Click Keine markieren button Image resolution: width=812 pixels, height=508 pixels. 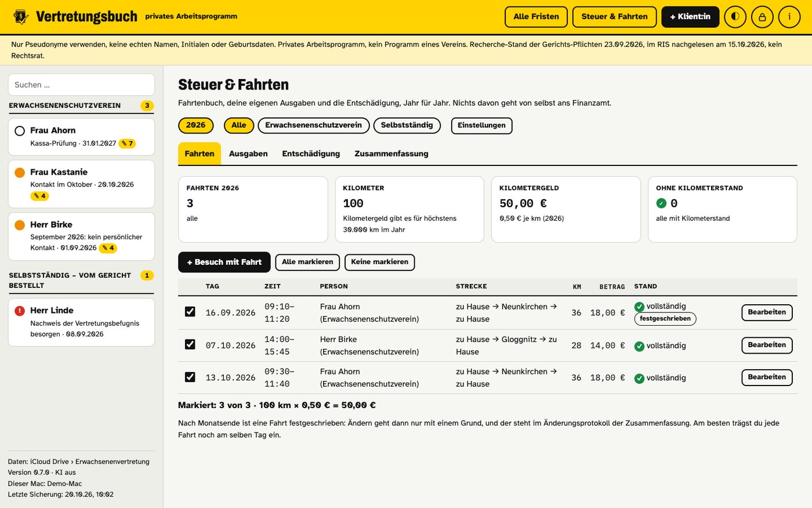pyautogui.click(x=380, y=262)
